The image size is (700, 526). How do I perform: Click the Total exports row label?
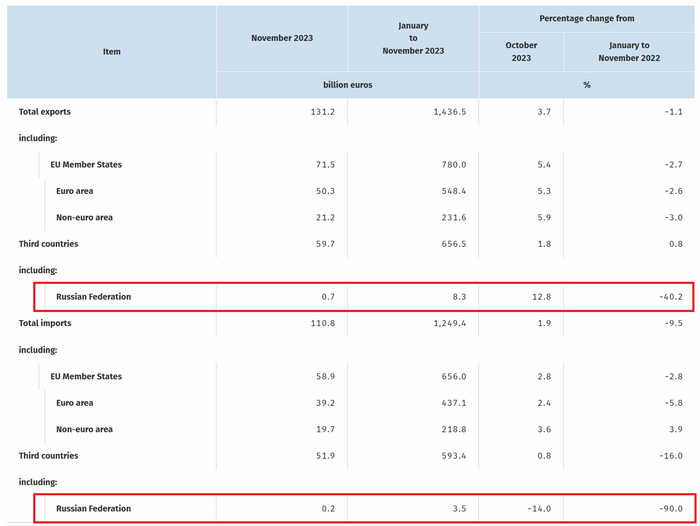45,112
